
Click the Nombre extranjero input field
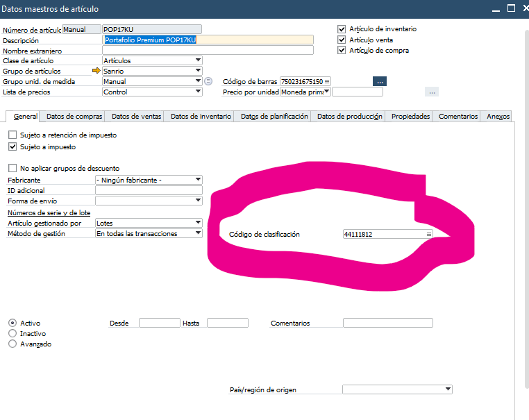[x=208, y=50]
